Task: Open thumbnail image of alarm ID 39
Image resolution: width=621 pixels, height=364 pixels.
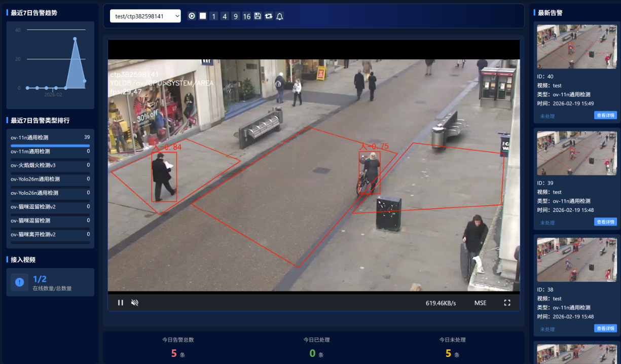Action: pos(577,153)
